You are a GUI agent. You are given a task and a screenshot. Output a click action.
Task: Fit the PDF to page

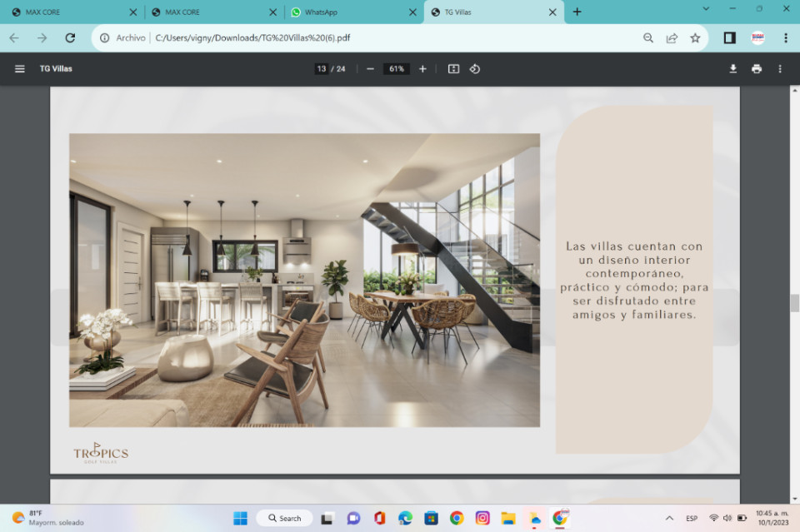453,69
